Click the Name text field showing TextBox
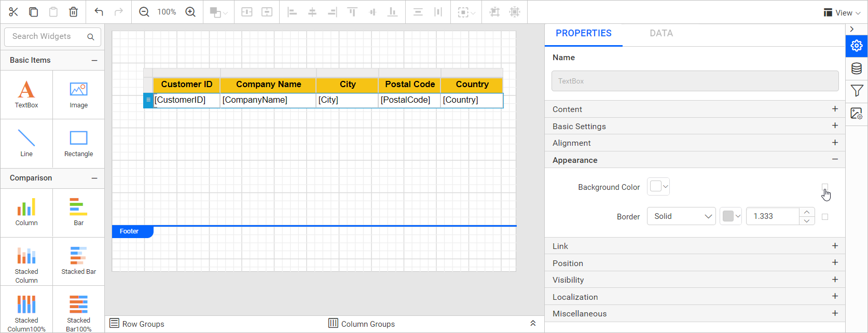Viewport: 868px width, 333px height. coord(695,81)
